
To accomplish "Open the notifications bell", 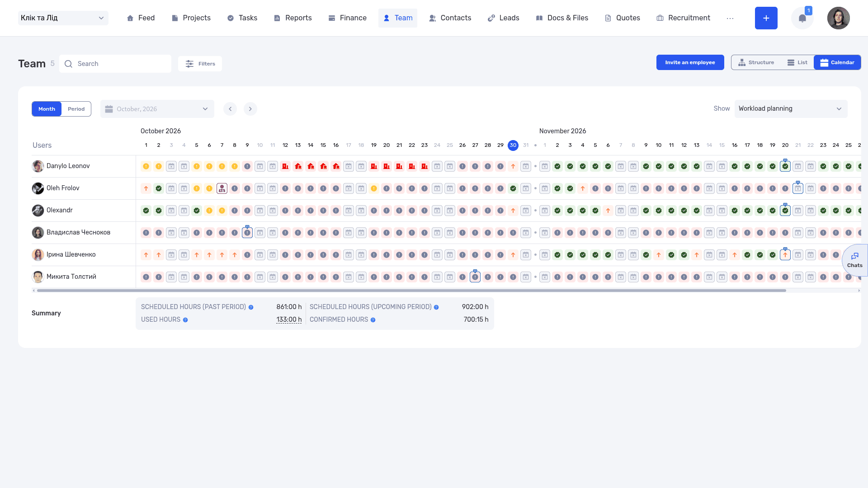I will 802,18.
